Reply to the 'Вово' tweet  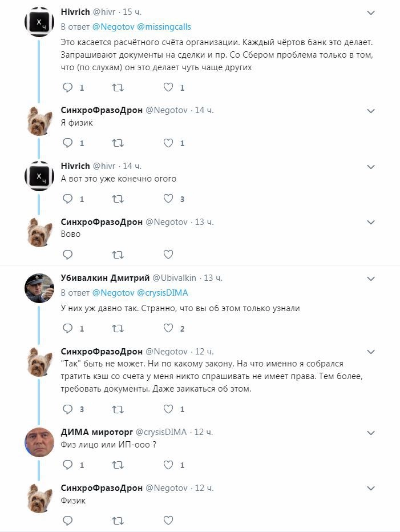click(68, 255)
